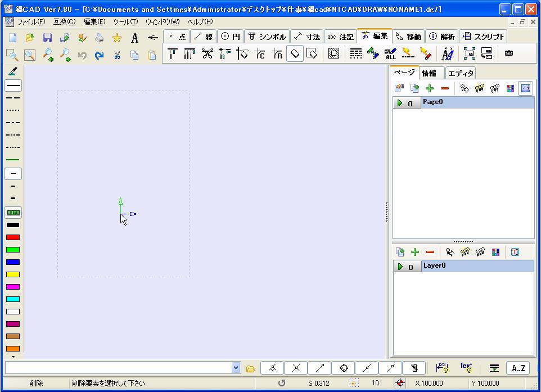This screenshot has width=541, height=392.
Task: Open the 互換(C) menu
Action: [64, 22]
